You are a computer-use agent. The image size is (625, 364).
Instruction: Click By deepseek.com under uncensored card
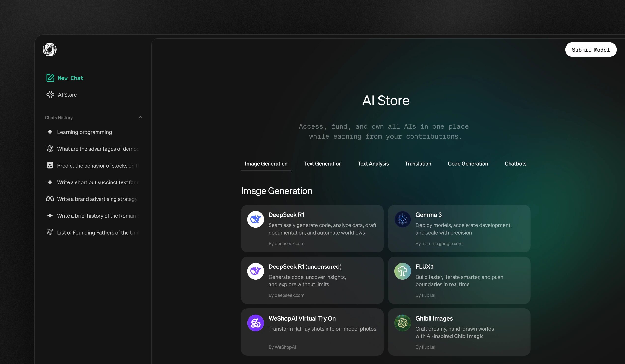pyautogui.click(x=286, y=295)
